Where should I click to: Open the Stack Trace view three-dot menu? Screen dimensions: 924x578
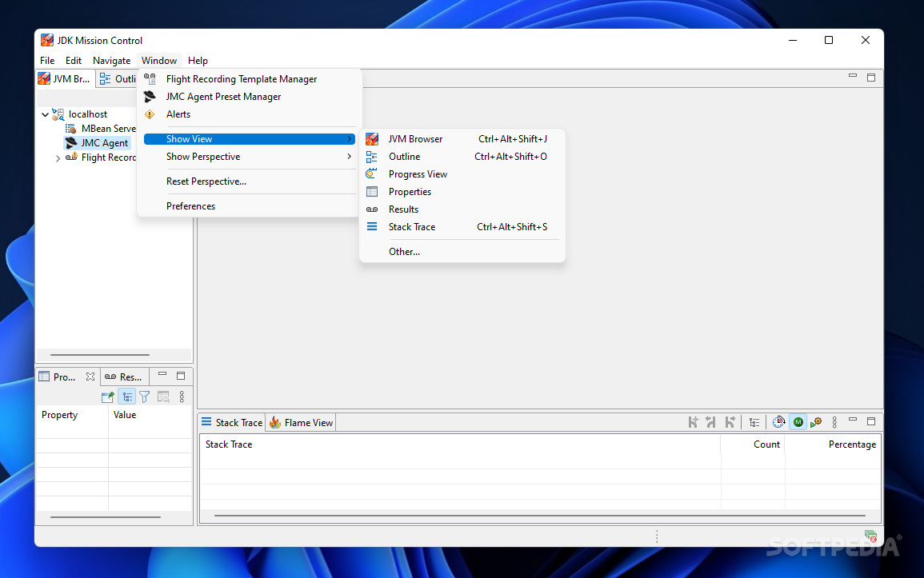click(834, 422)
